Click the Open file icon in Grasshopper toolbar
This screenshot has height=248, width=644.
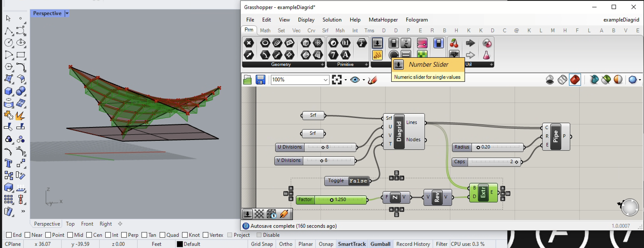coord(247,80)
